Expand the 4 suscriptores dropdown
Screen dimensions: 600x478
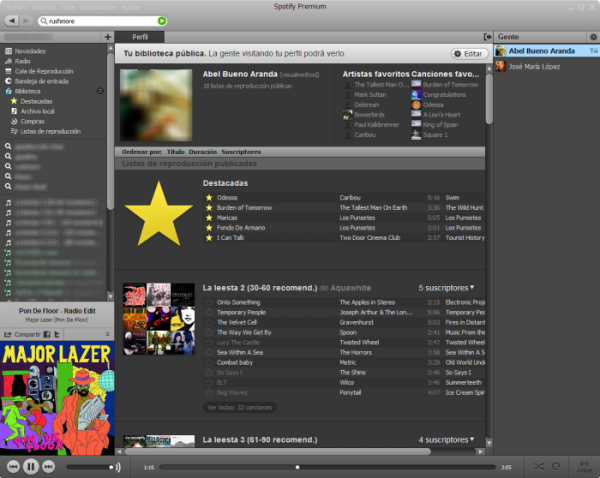(446, 440)
